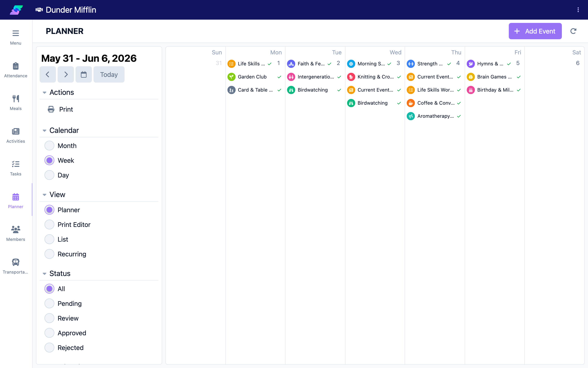This screenshot has width=588, height=368.
Task: Click the Add Event button
Action: (x=535, y=31)
